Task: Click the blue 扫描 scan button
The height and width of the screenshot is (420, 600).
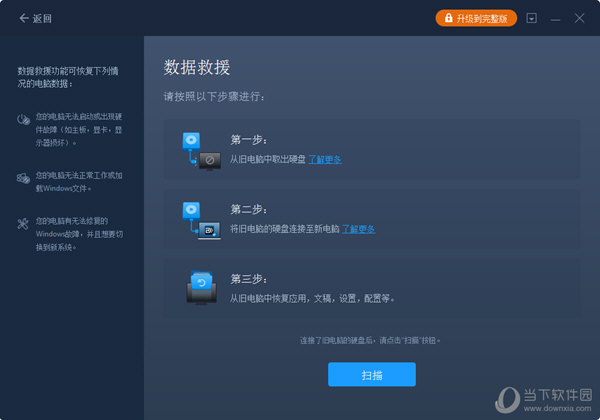Action: pyautogui.click(x=372, y=374)
